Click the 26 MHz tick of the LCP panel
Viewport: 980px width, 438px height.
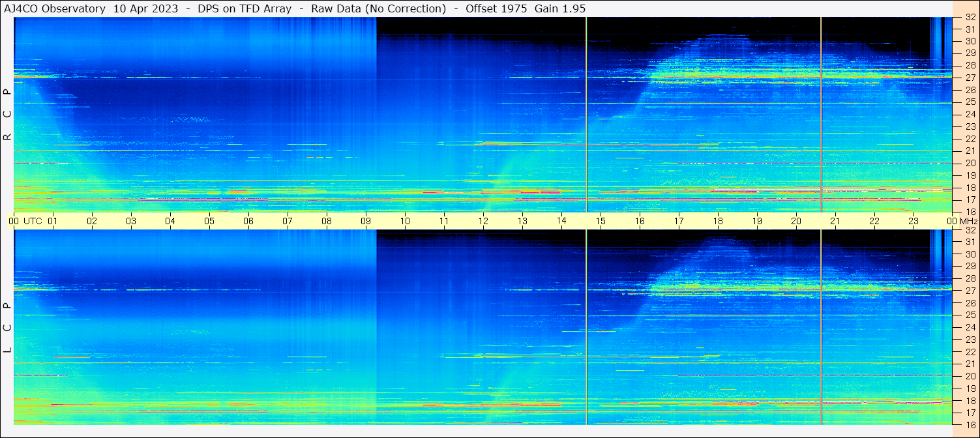coord(970,303)
